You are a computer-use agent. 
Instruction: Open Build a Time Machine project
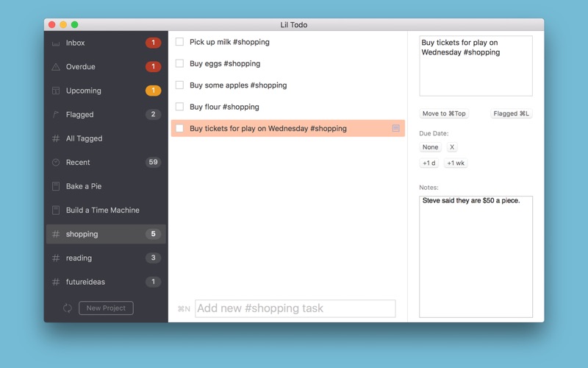(106, 210)
